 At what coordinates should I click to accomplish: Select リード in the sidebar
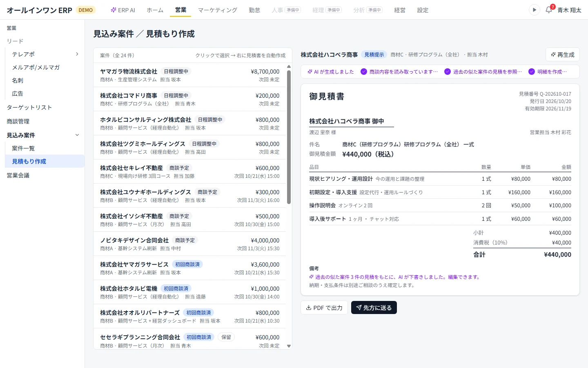coord(15,41)
